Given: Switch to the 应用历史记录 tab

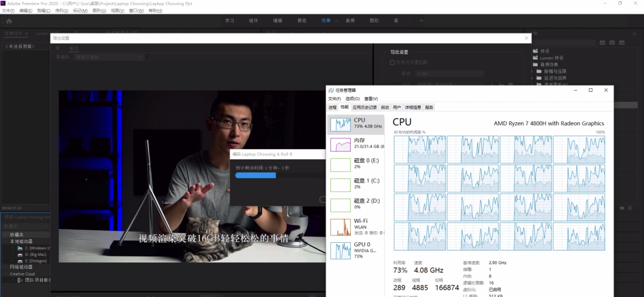Looking at the screenshot, I should click(364, 107).
